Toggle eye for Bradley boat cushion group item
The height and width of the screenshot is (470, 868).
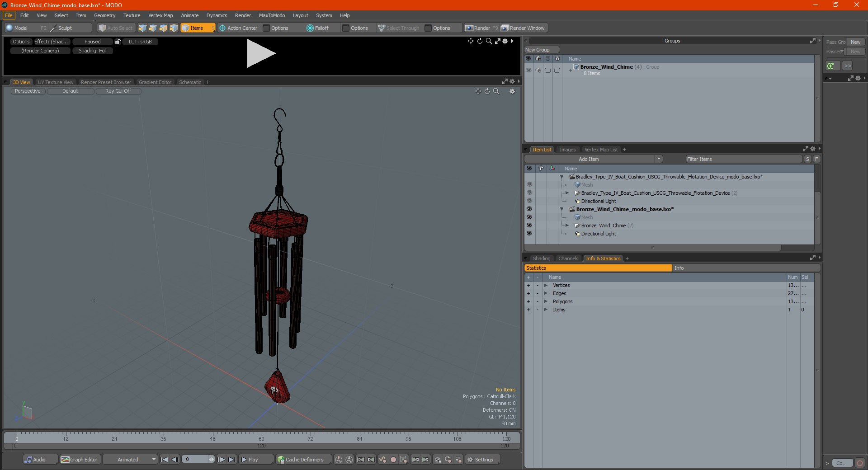coord(529,193)
